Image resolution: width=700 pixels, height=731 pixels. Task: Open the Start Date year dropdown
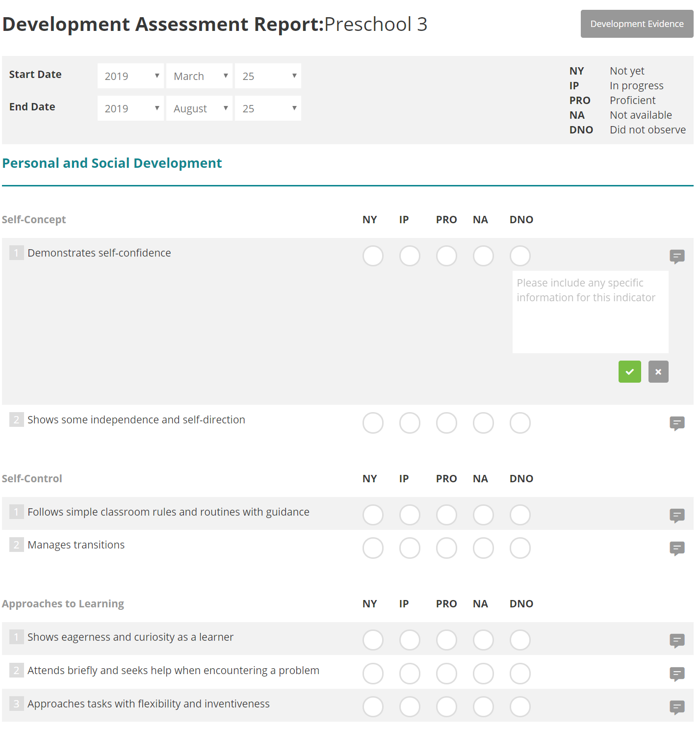[x=130, y=76]
